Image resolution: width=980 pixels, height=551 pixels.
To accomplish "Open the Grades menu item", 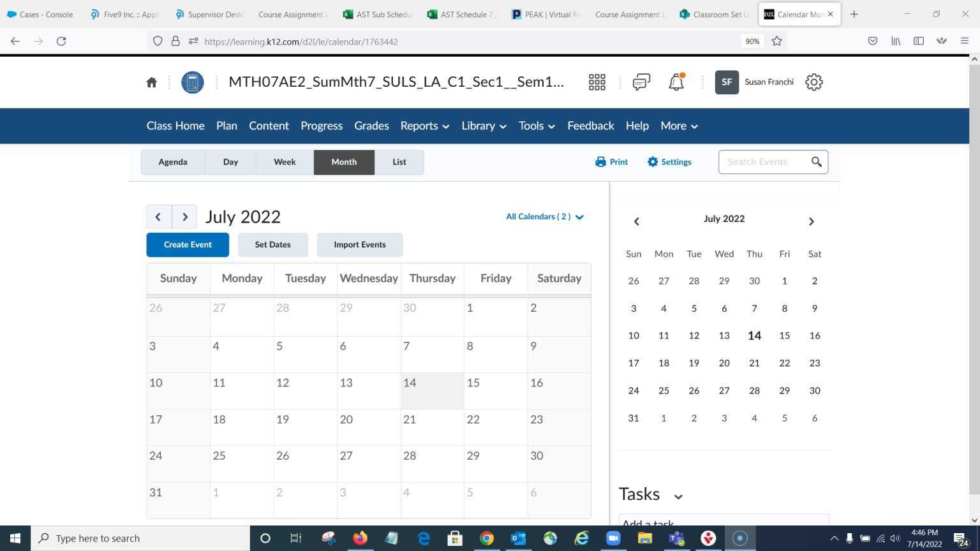I will (371, 126).
